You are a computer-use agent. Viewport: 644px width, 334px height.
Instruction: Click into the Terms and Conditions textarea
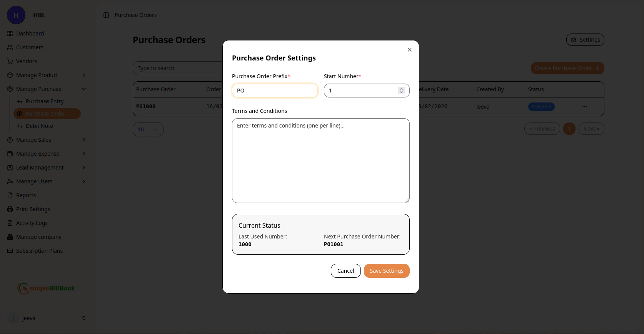coord(320,161)
